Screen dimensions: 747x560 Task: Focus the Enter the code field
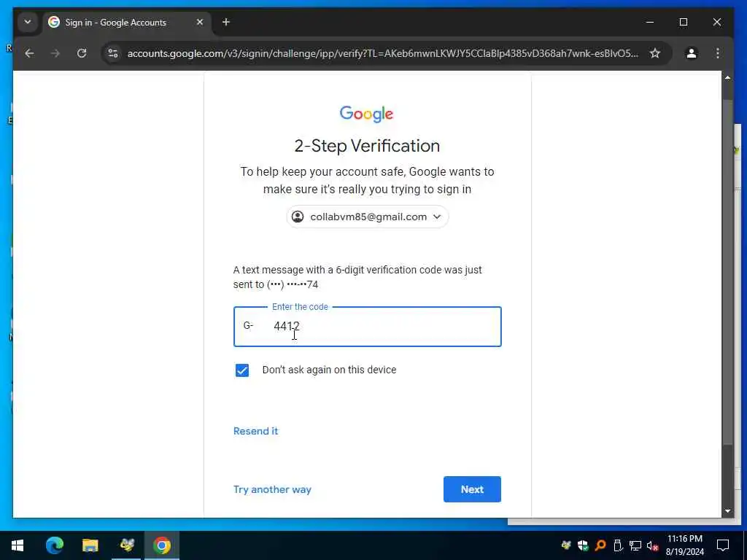[x=368, y=327]
